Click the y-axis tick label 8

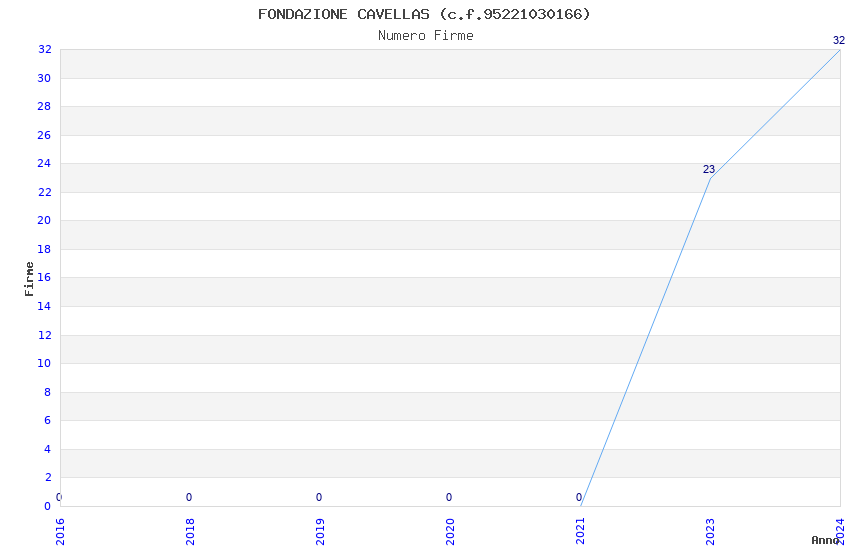click(x=48, y=392)
